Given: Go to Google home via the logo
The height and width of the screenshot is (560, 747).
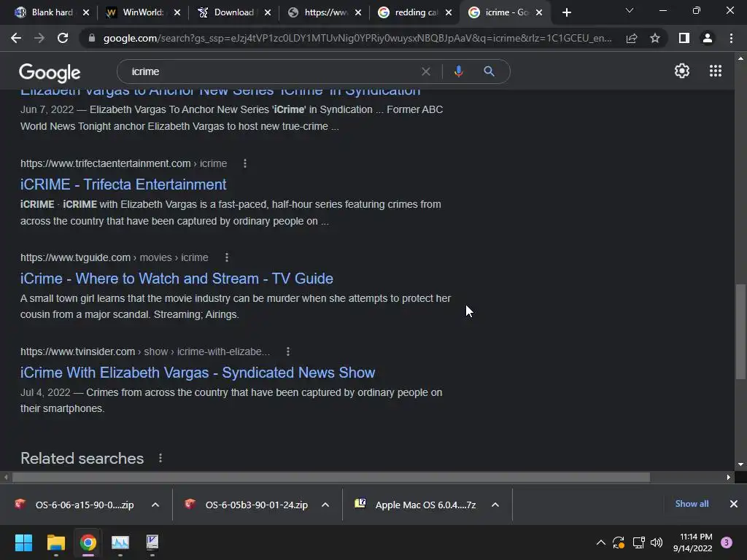Looking at the screenshot, I should (50, 72).
